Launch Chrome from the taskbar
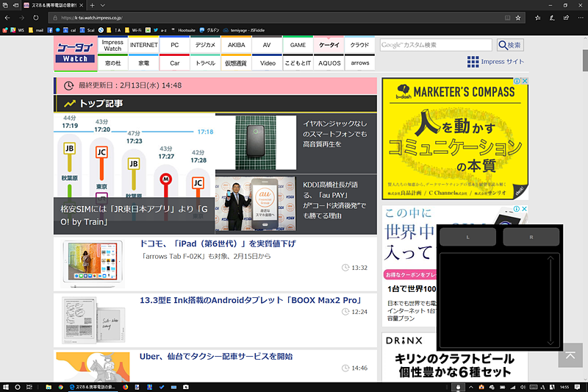Screen dimensions: 588x392 pos(61,387)
